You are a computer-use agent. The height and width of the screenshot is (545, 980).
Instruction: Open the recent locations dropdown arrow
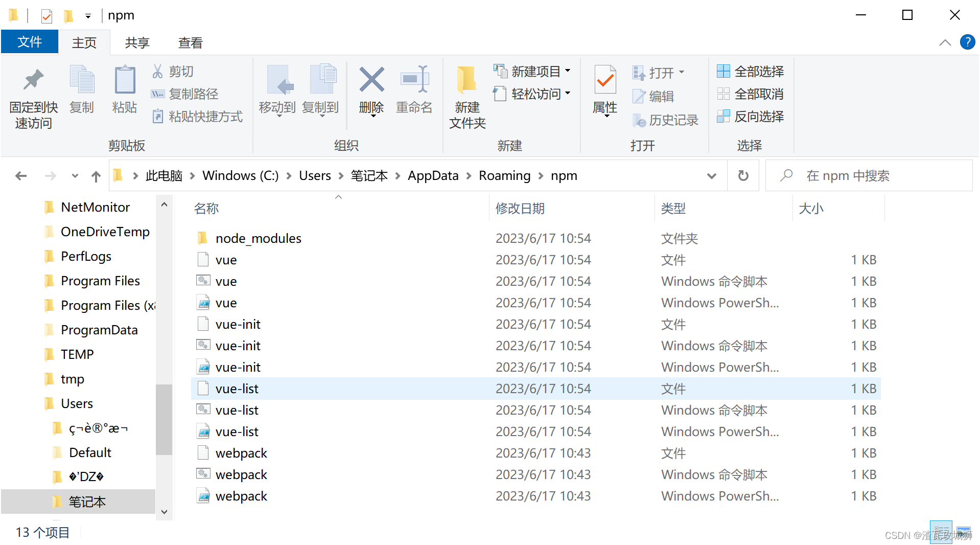(x=75, y=176)
